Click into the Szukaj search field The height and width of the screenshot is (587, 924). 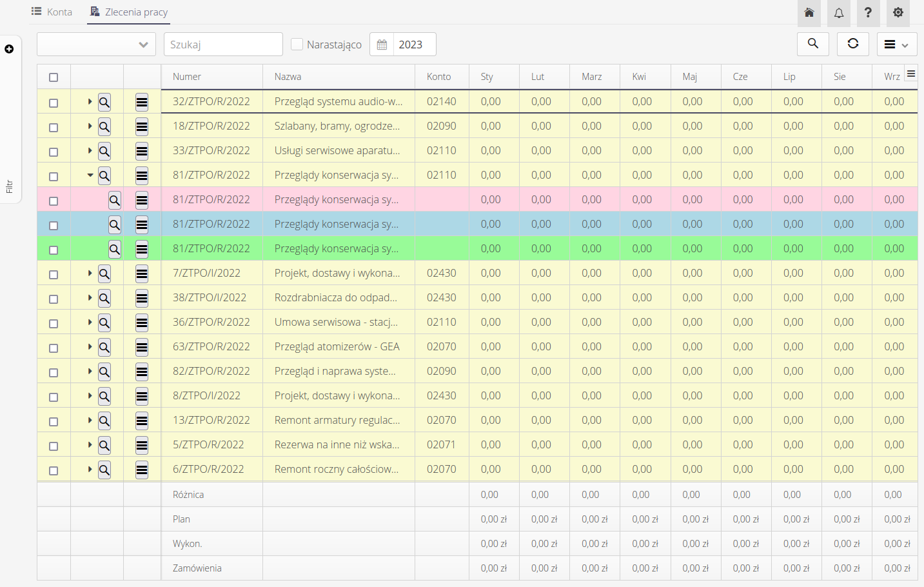pyautogui.click(x=223, y=45)
